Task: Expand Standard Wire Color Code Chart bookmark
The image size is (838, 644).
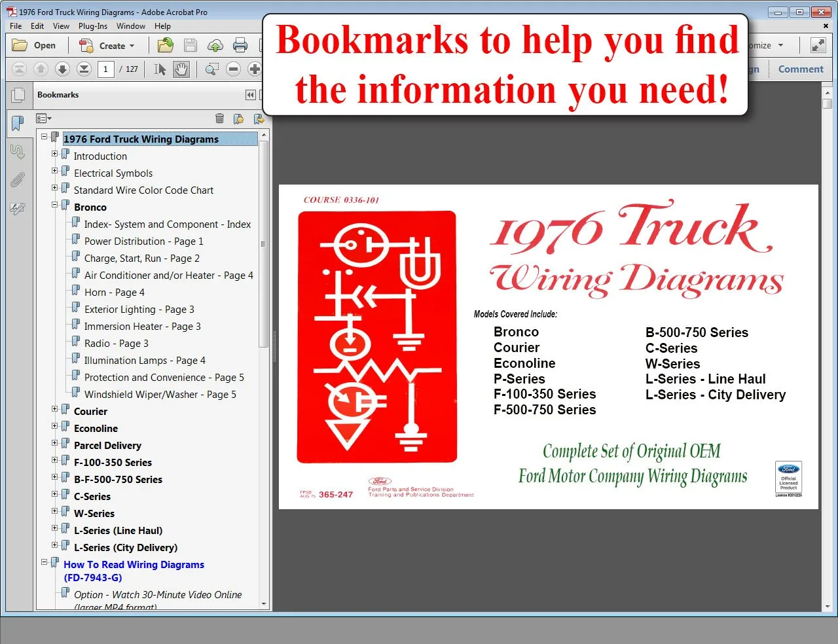Action: (55, 188)
